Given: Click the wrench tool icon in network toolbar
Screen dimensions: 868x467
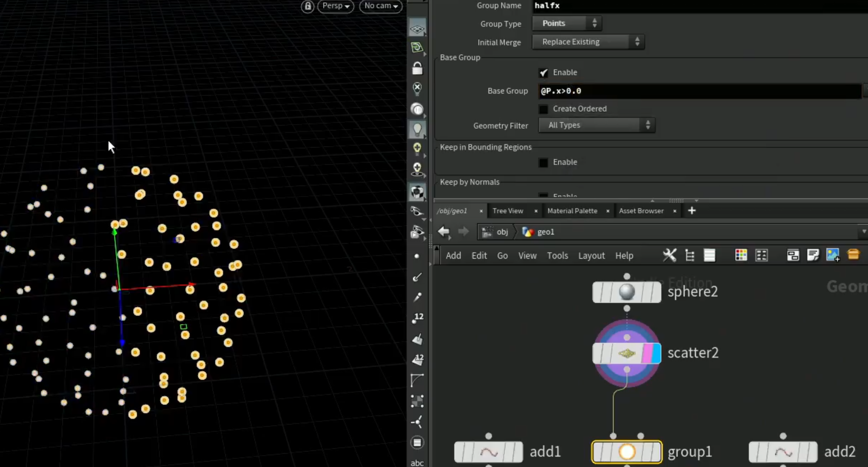Looking at the screenshot, I should point(669,255).
